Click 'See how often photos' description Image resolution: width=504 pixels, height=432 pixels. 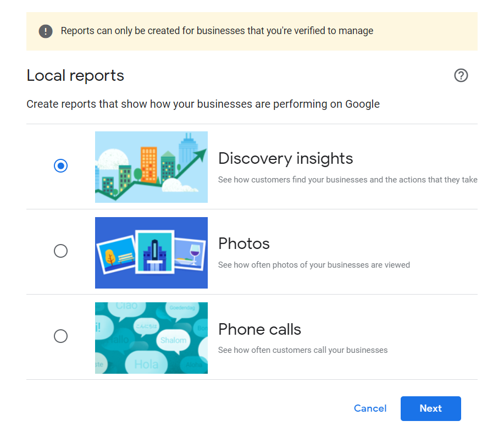[314, 265]
